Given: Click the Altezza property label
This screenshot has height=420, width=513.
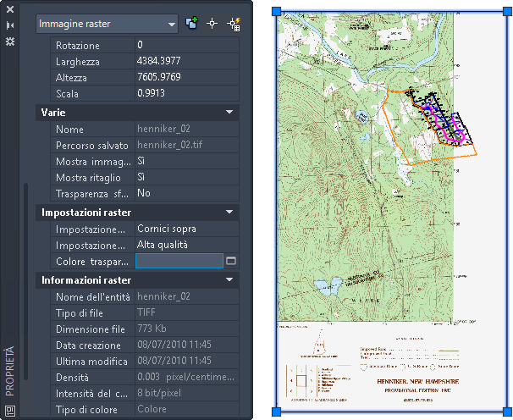Looking at the screenshot, I should (x=71, y=78).
